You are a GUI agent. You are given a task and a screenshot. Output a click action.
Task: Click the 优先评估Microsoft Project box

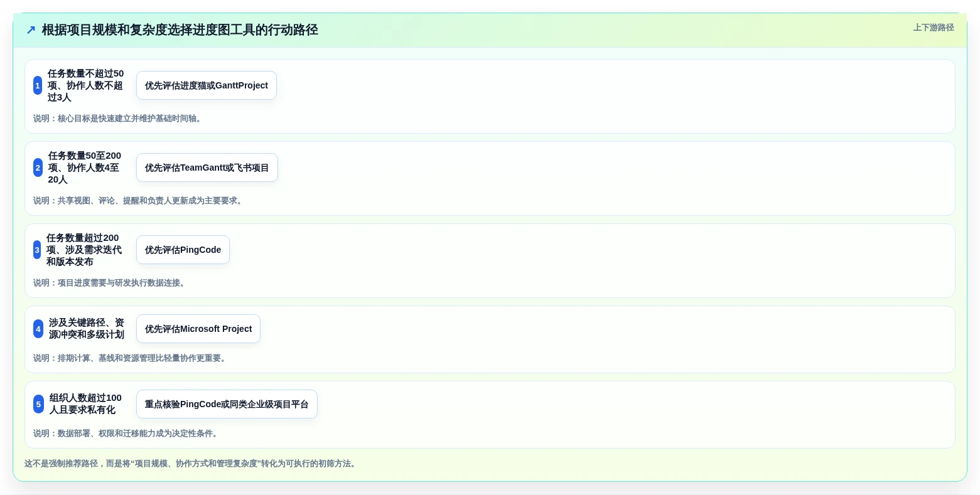pyautogui.click(x=198, y=329)
